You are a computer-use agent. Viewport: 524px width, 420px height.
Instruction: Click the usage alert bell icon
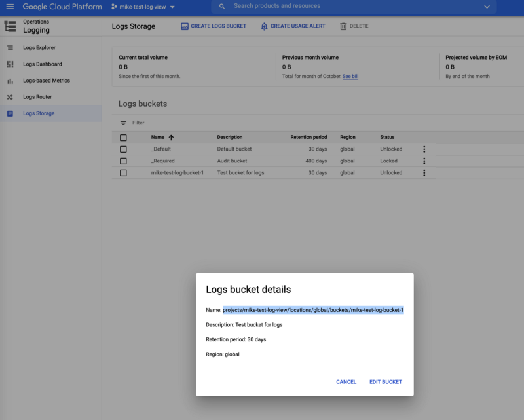(264, 26)
